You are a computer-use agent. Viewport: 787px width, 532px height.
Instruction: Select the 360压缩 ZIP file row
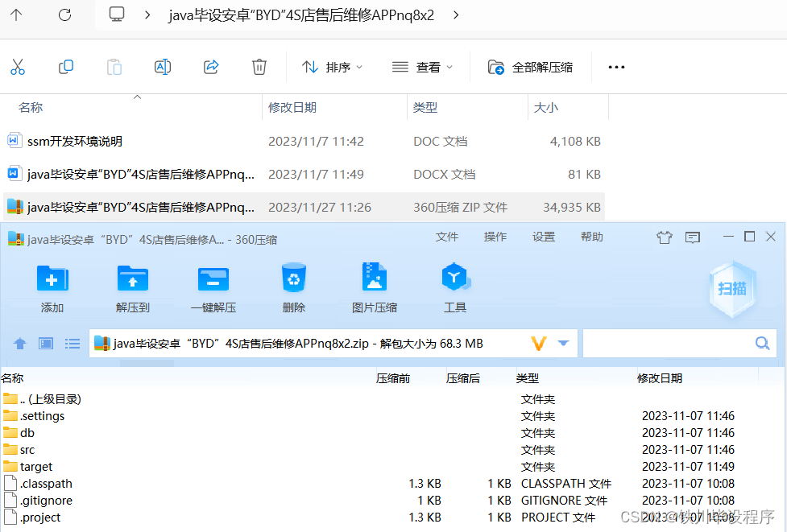click(304, 208)
